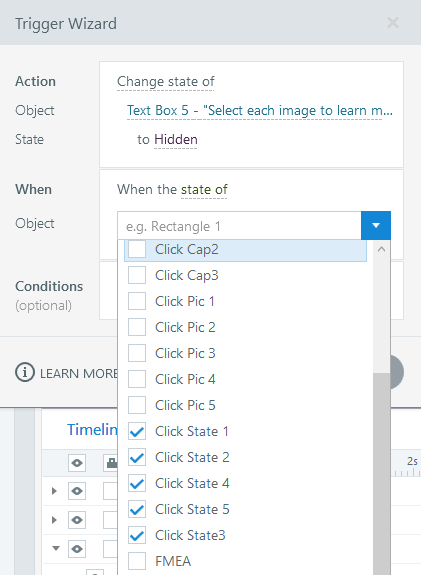Hide second timeline row via eye icon

(x=77, y=520)
